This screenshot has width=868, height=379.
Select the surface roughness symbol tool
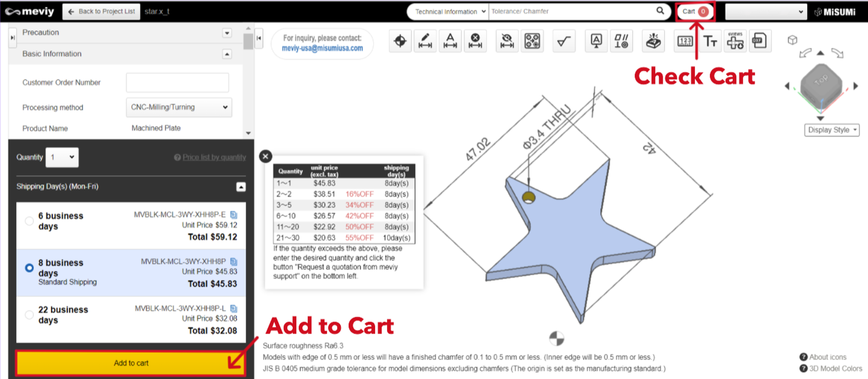[564, 41]
